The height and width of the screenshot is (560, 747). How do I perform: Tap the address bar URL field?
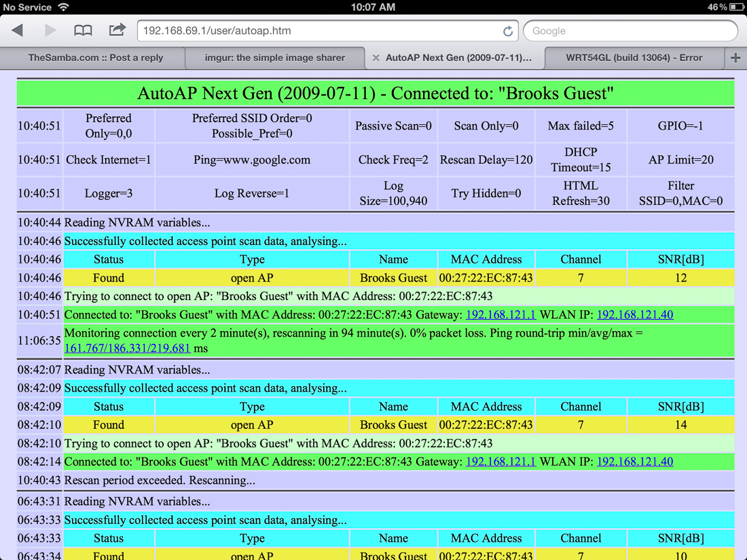319,31
